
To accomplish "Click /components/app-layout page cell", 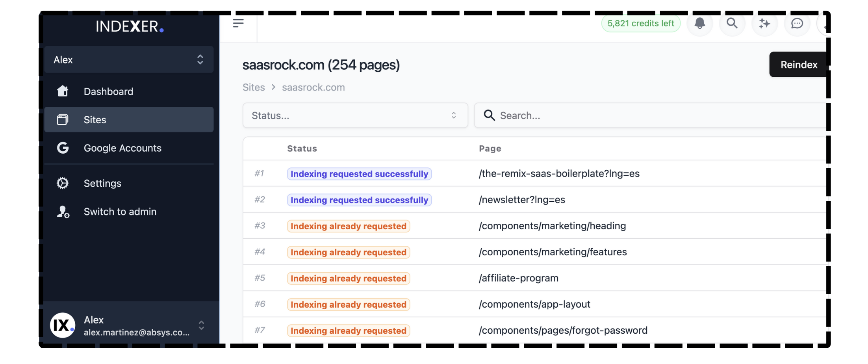I will coord(534,304).
